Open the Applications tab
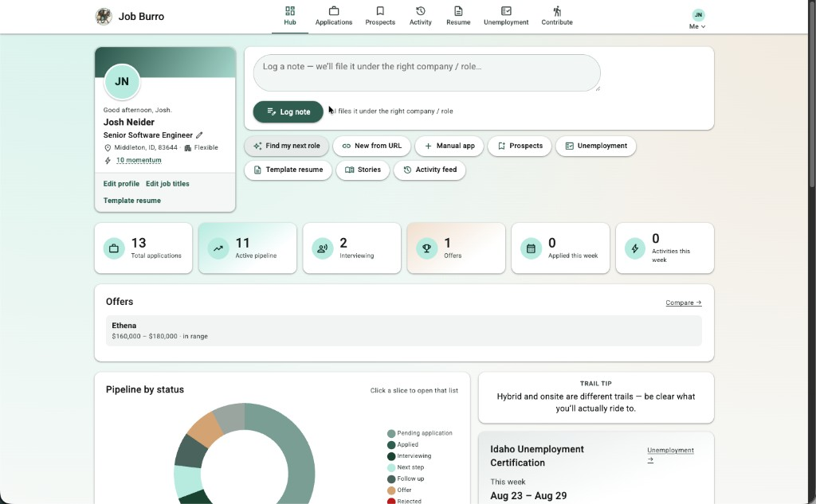The height and width of the screenshot is (504, 816). point(334,16)
